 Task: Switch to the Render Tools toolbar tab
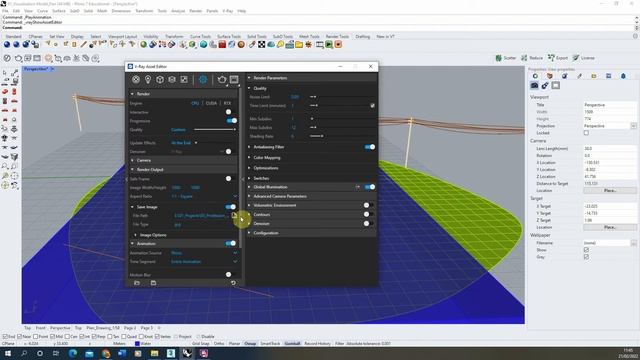pyautogui.click(x=337, y=36)
